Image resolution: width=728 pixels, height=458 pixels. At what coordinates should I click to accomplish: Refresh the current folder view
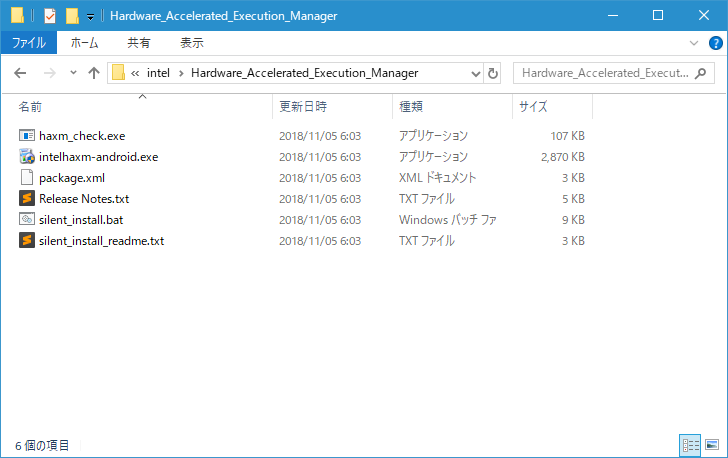tap(492, 73)
